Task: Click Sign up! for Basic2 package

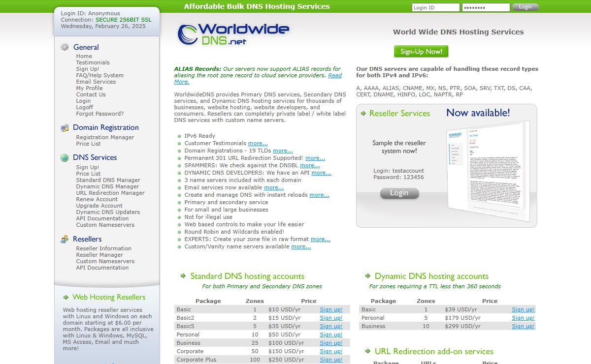Action: tap(331, 318)
